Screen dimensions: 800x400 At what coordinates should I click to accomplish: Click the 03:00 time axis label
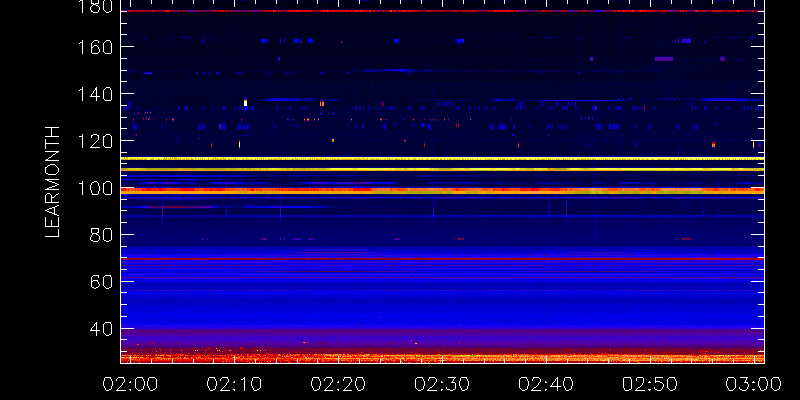[x=754, y=384]
